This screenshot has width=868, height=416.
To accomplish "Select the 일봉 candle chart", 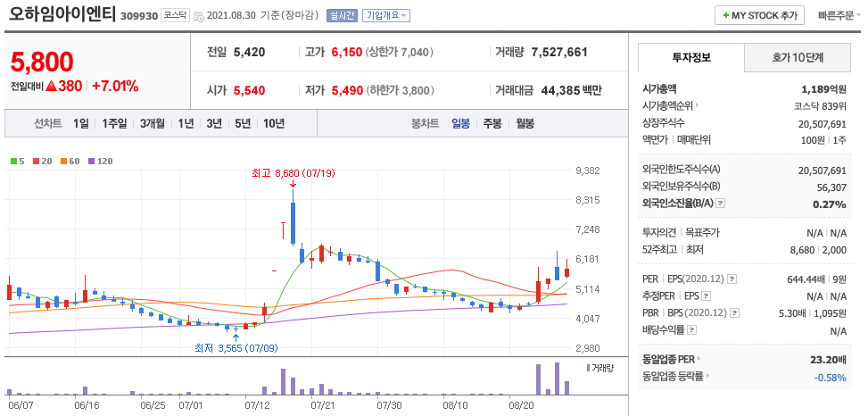I will [460, 123].
